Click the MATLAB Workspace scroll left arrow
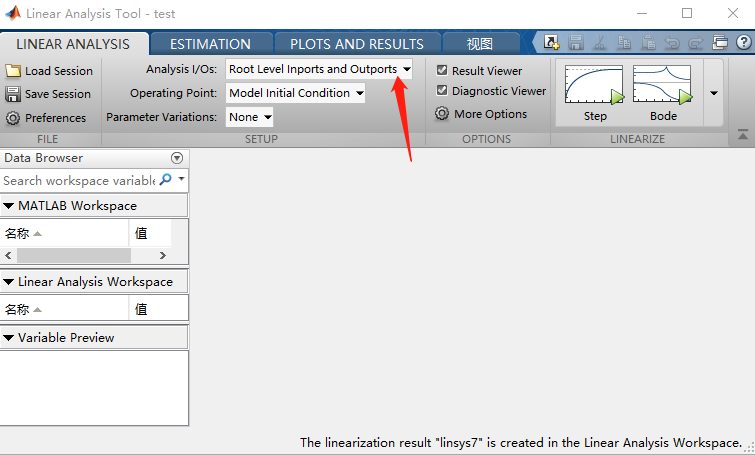This screenshot has width=755, height=455. (x=8, y=255)
